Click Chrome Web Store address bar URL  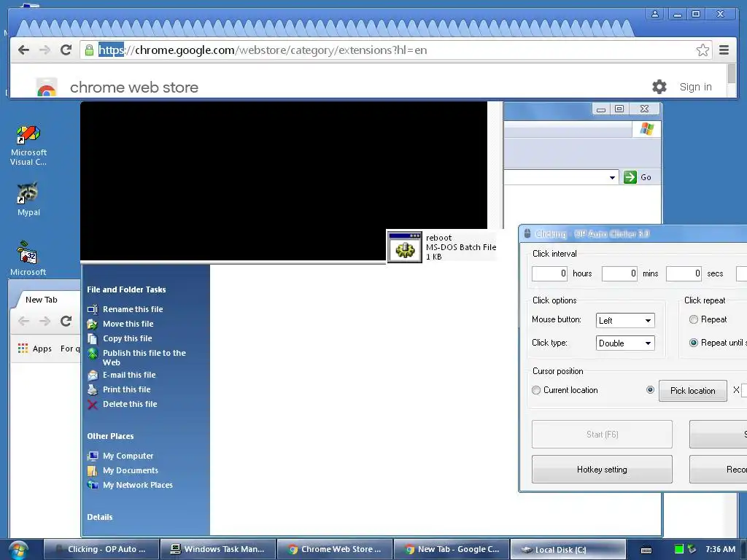pos(263,50)
